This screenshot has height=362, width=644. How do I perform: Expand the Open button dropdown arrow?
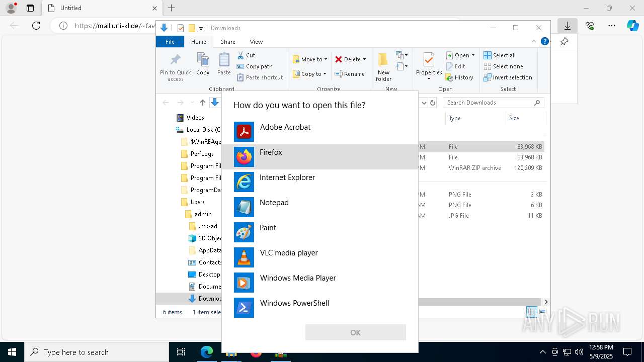473,55
